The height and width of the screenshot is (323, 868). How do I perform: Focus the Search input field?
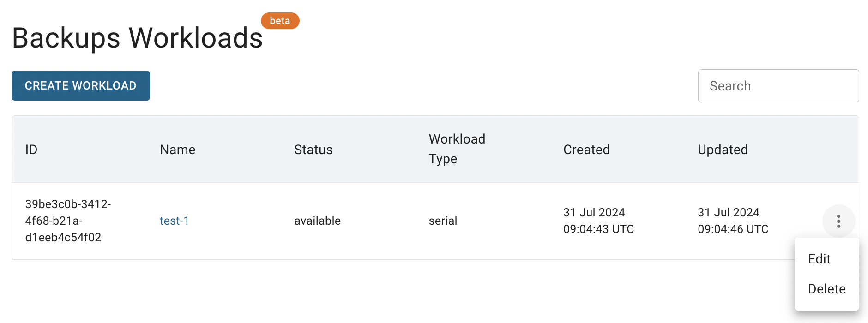778,86
